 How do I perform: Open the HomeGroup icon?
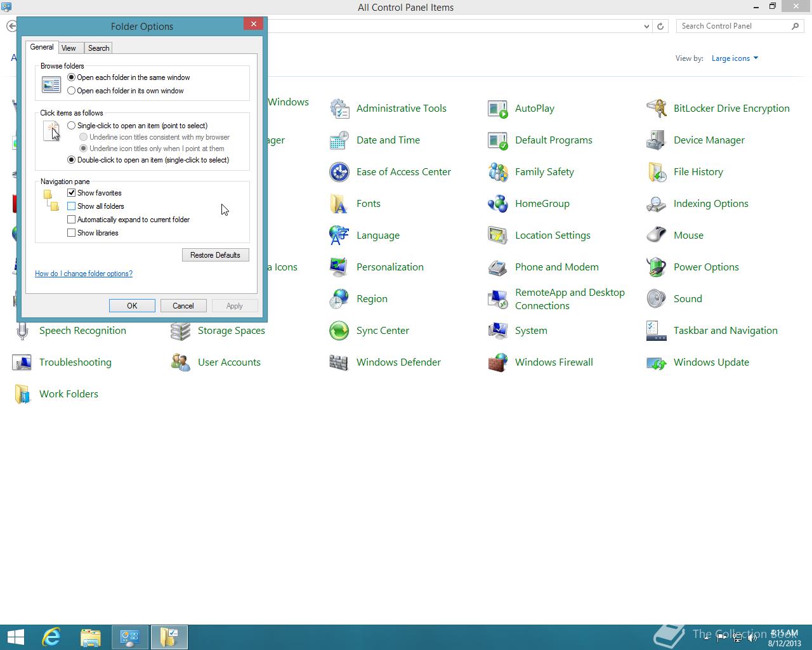498,204
